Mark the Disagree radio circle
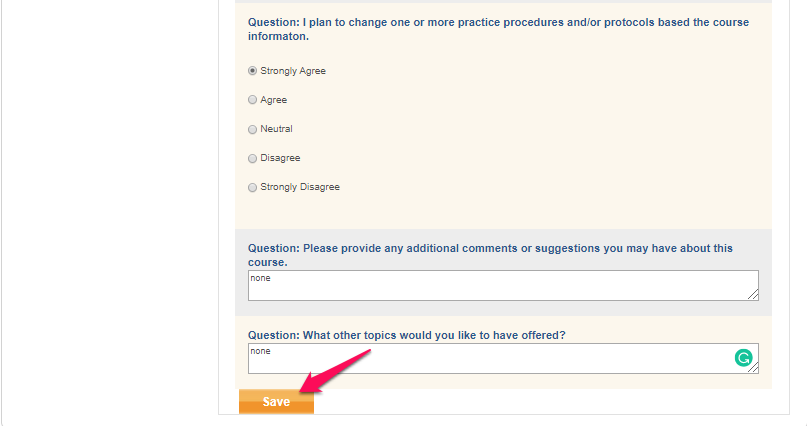The width and height of the screenshot is (807, 426). (252, 158)
